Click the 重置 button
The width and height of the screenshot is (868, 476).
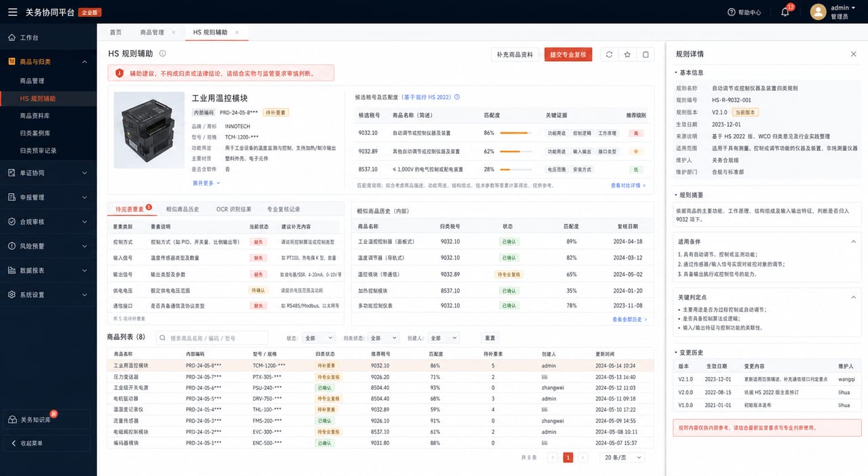490,338
